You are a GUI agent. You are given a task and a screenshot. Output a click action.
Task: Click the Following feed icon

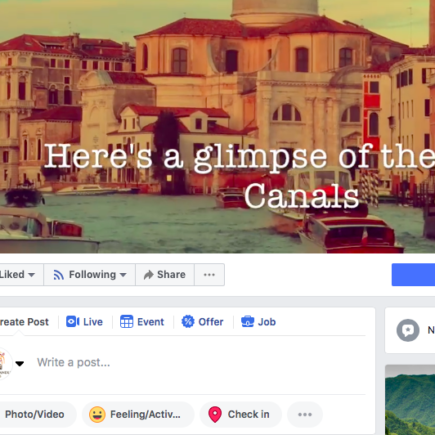[x=59, y=275]
